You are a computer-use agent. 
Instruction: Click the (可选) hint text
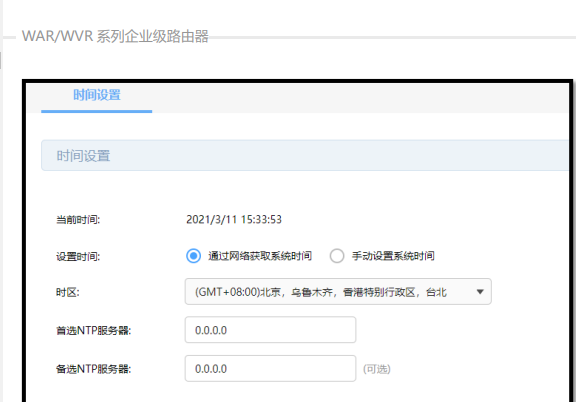(377, 369)
